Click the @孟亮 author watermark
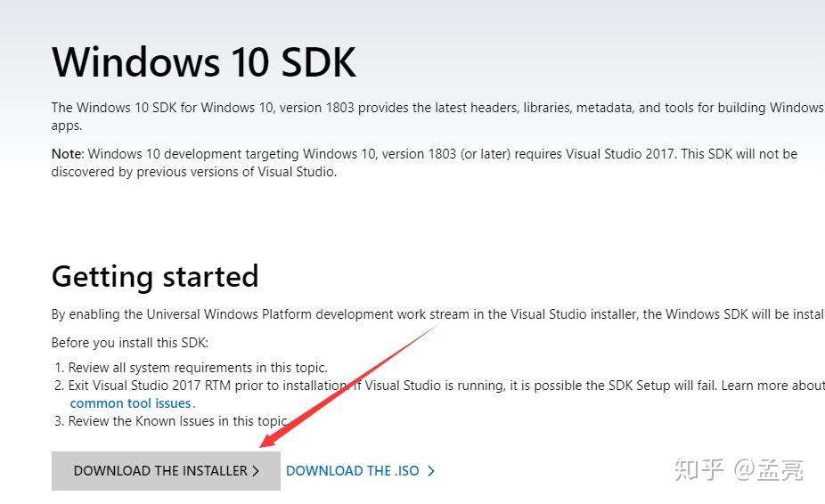The width and height of the screenshot is (825, 504). [768, 469]
